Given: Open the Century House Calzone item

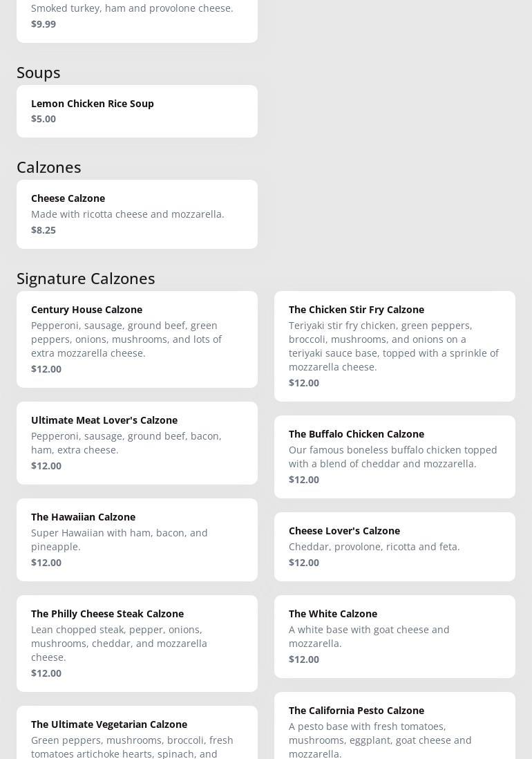Looking at the screenshot, I should [137, 339].
